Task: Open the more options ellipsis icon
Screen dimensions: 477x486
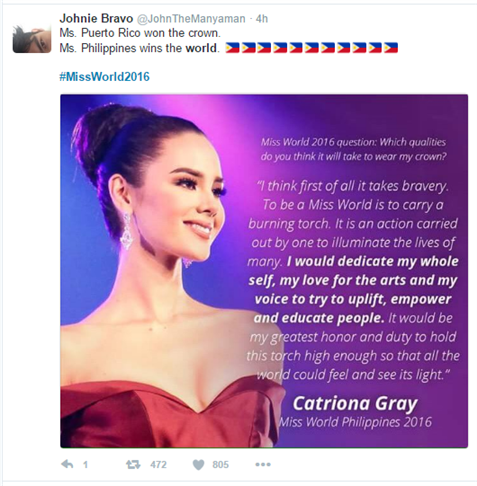Action: coord(263,464)
